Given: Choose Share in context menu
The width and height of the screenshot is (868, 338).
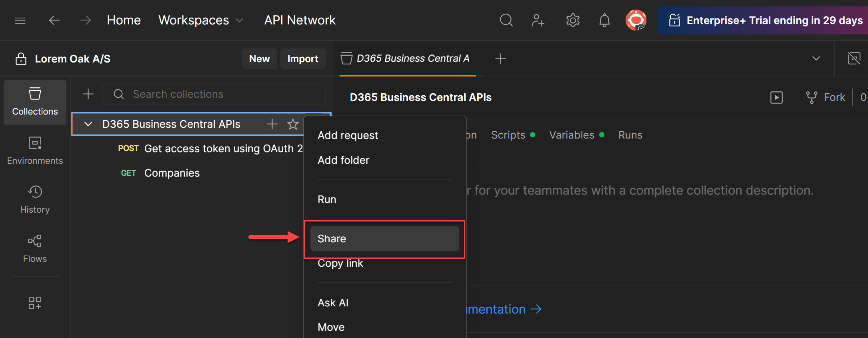Looking at the screenshot, I should click(x=385, y=239).
